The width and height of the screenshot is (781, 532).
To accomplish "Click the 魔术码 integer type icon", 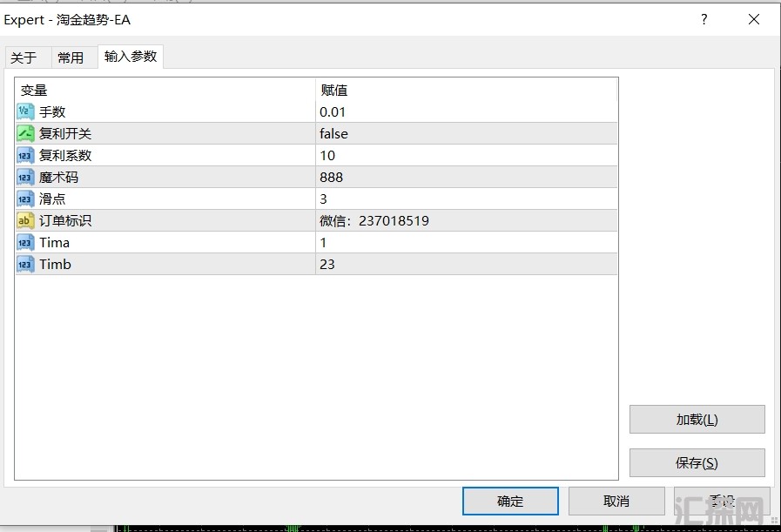I will pos(25,177).
